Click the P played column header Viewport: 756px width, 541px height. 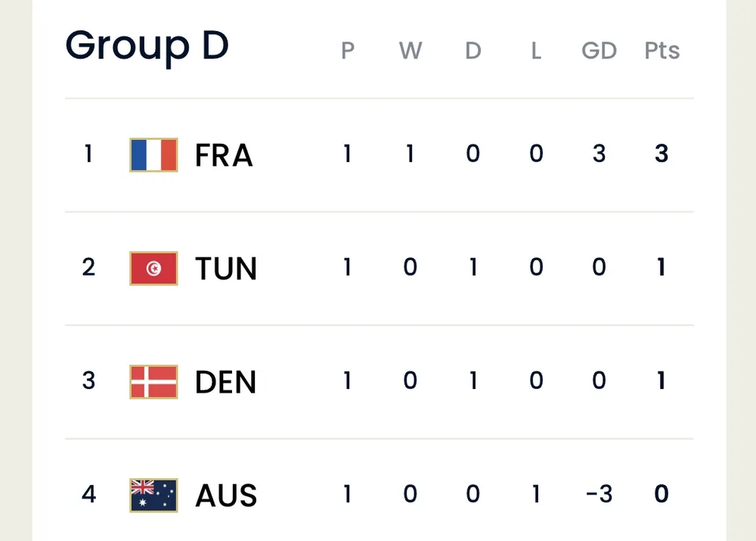[348, 51]
